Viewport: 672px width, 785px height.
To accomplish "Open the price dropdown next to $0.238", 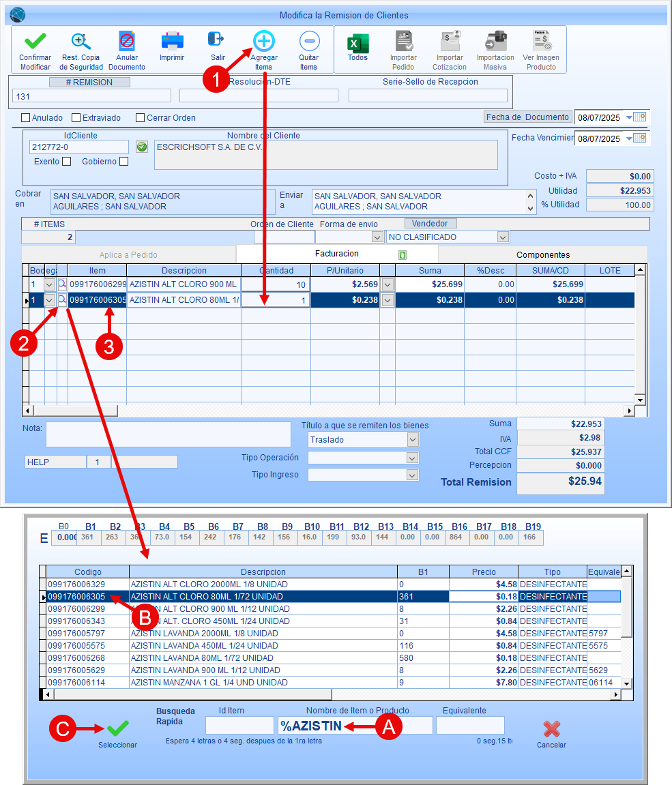I will [388, 300].
